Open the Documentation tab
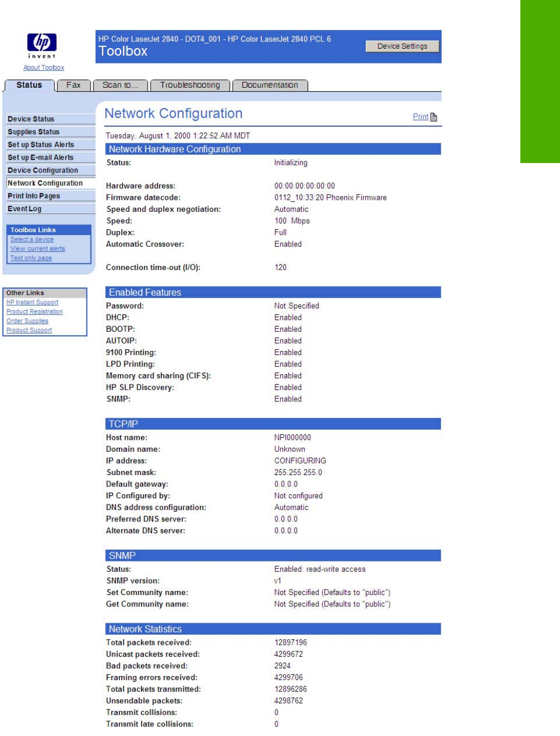560x736 pixels. [270, 85]
